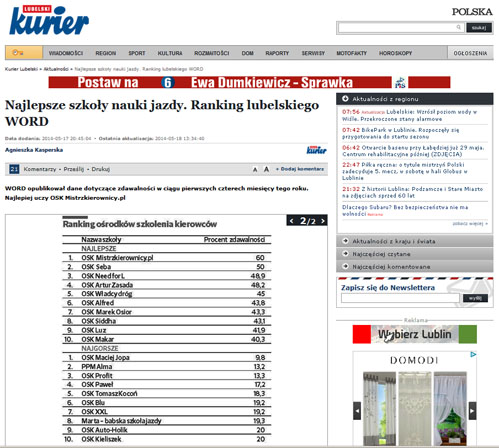This screenshot has width=499, height=448.
Task: Expand the Najczęściej komentowane section
Action: 415,266
